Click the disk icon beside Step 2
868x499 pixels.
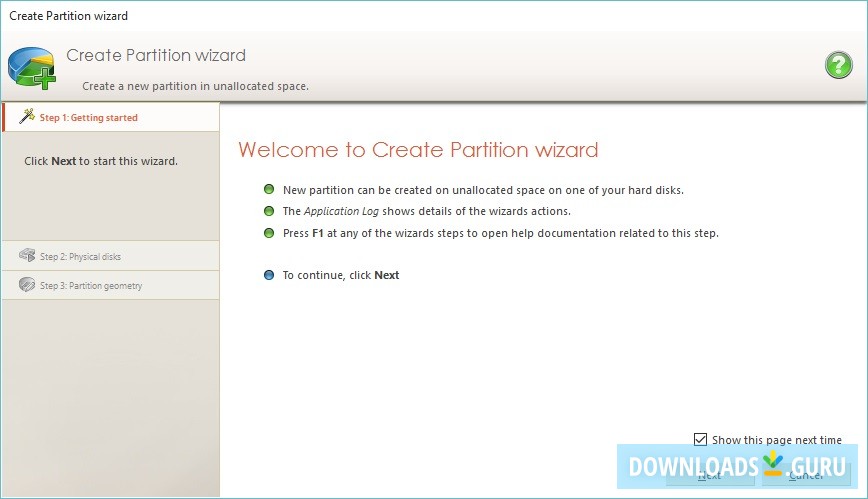tap(27, 255)
